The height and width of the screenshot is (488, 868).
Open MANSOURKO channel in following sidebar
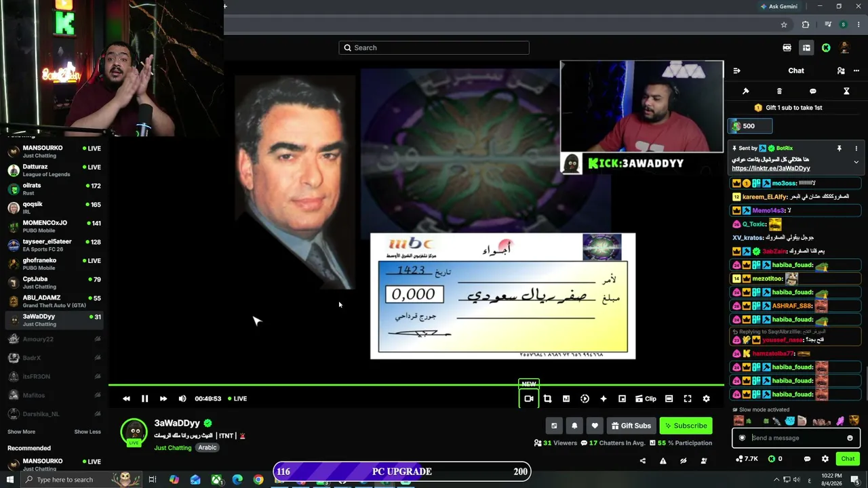click(x=54, y=152)
